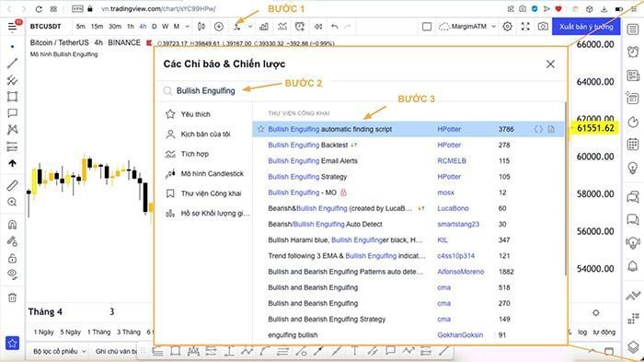
Task: Click the browser address bar URL
Action: click(x=158, y=8)
